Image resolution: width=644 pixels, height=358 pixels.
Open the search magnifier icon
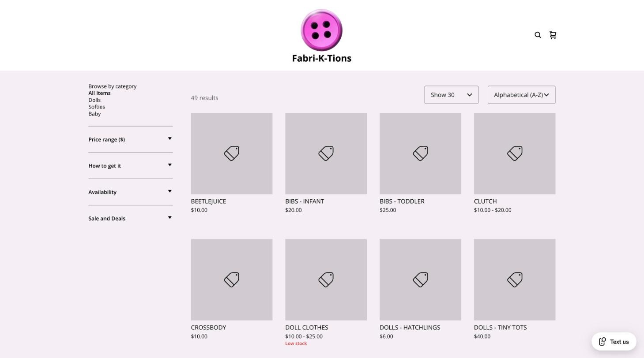click(538, 35)
